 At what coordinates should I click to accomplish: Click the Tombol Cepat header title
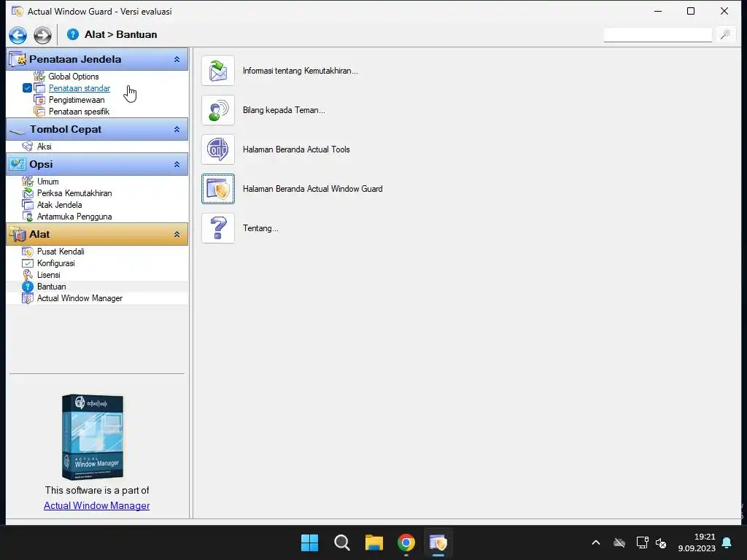66,130
